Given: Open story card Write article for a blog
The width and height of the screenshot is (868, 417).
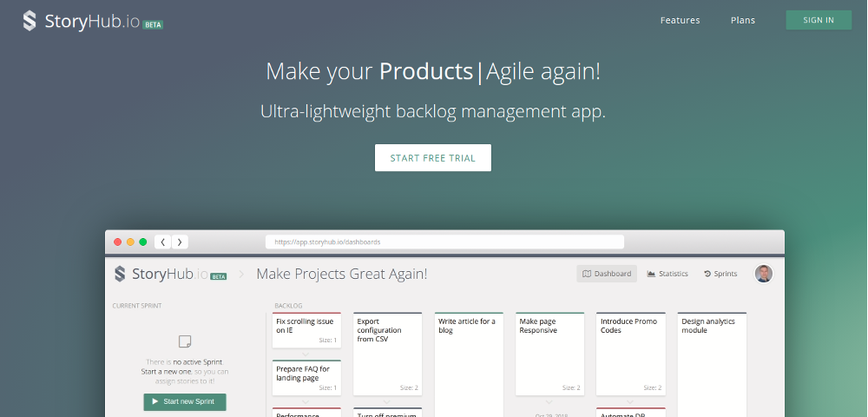Looking at the screenshot, I should pos(469,364).
